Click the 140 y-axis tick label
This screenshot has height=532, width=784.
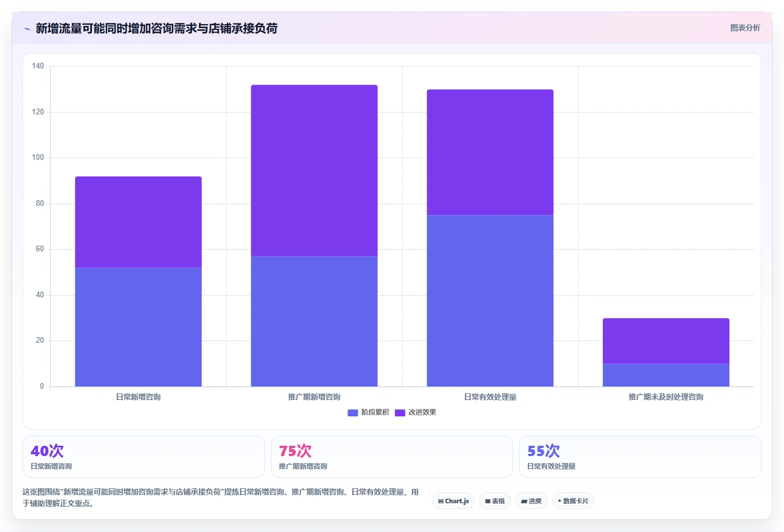click(38, 66)
